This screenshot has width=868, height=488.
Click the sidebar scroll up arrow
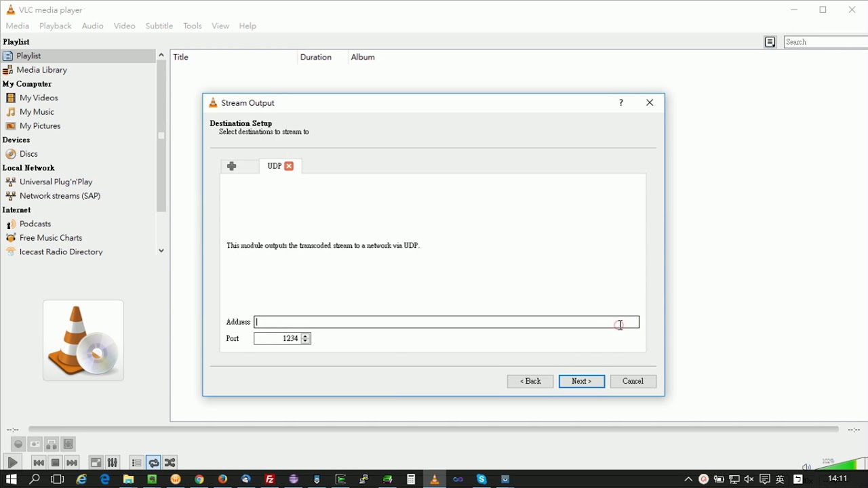[x=161, y=55]
